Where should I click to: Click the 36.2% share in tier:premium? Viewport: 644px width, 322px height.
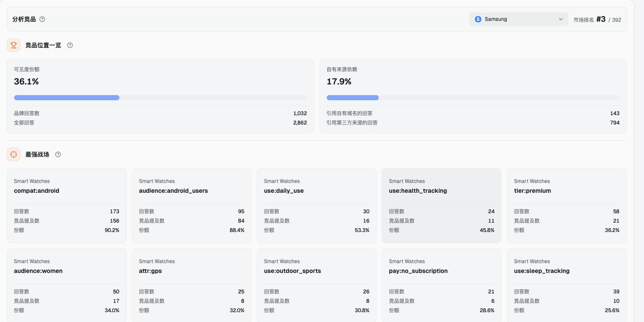pos(612,230)
